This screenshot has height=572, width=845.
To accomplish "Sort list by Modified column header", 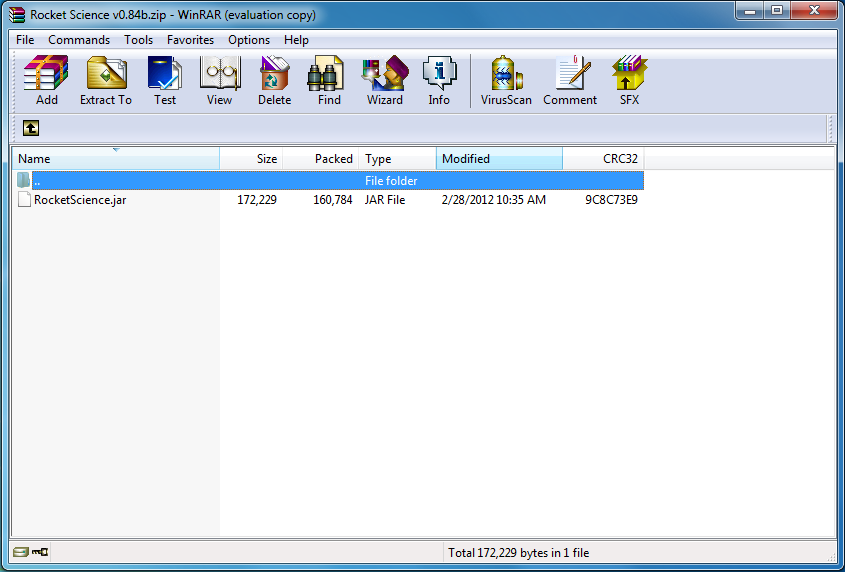I will pos(498,159).
